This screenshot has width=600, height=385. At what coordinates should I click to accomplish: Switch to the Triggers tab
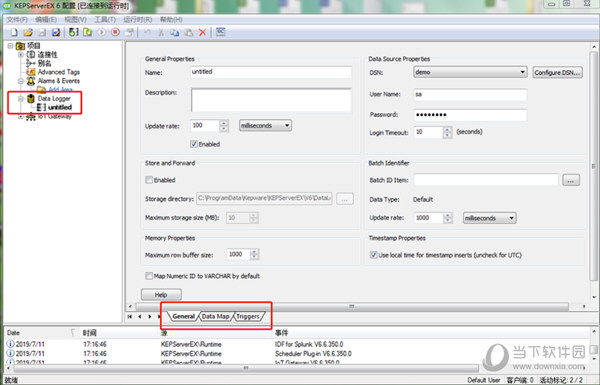[x=248, y=316]
